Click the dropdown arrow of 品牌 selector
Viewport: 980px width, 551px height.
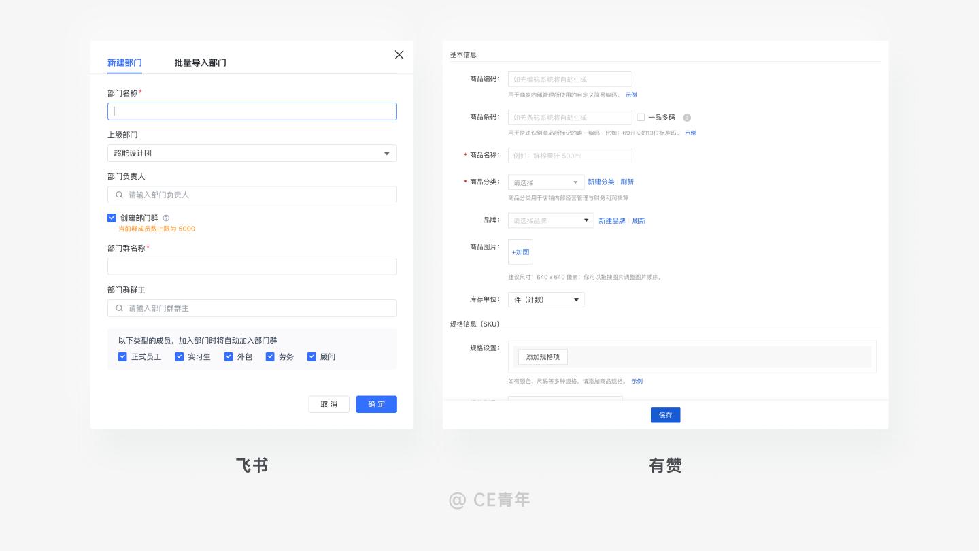[x=586, y=220]
